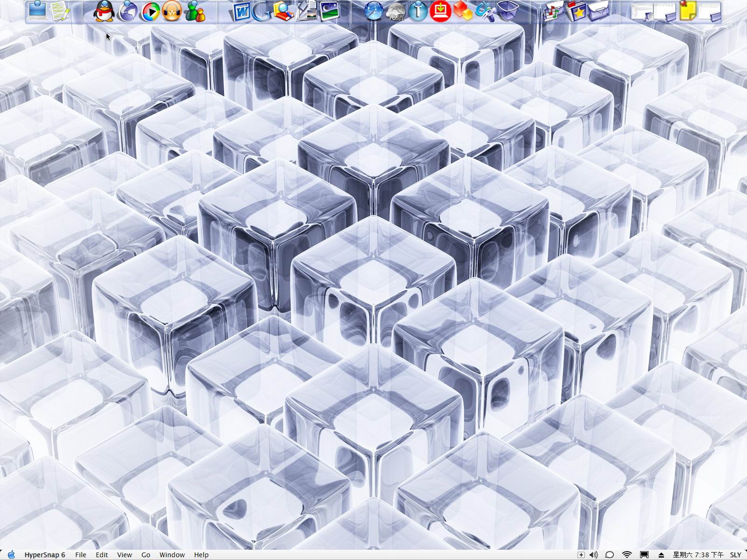The width and height of the screenshot is (747, 560).
Task: Open the Window menu
Action: pos(172,555)
